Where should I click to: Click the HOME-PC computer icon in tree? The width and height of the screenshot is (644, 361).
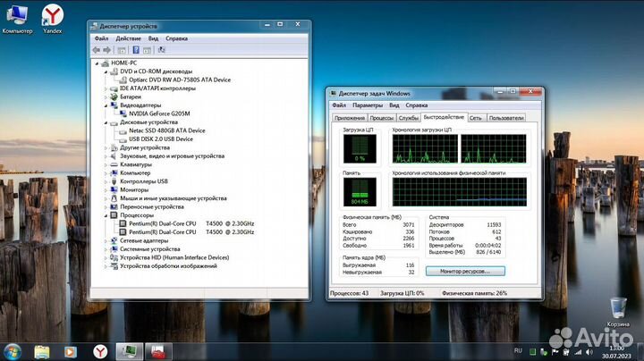point(106,63)
